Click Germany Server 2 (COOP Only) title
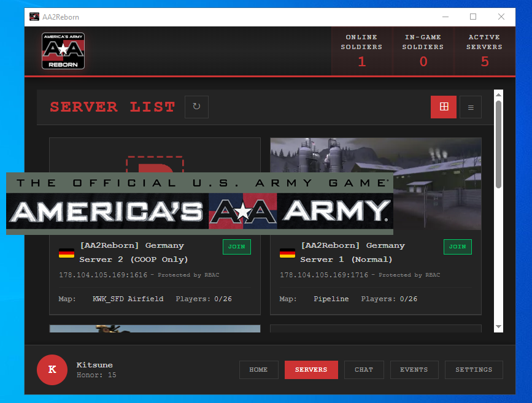 coord(134,252)
